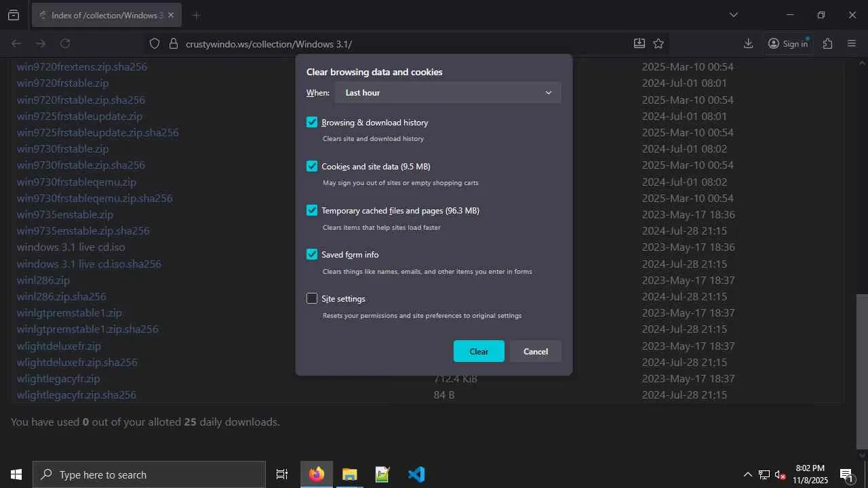Open the Firefox application menu
Screen dimensions: 868x488
[x=852, y=43]
